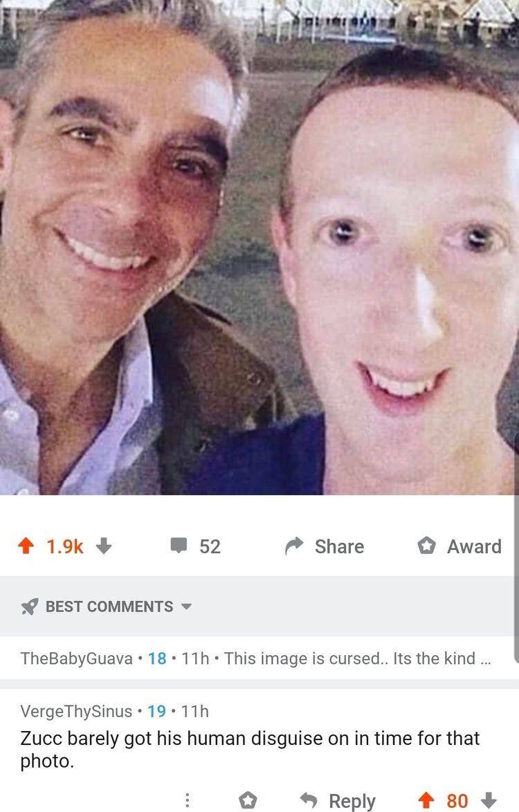Downvote the post
The height and width of the screenshot is (812, 519).
point(102,547)
